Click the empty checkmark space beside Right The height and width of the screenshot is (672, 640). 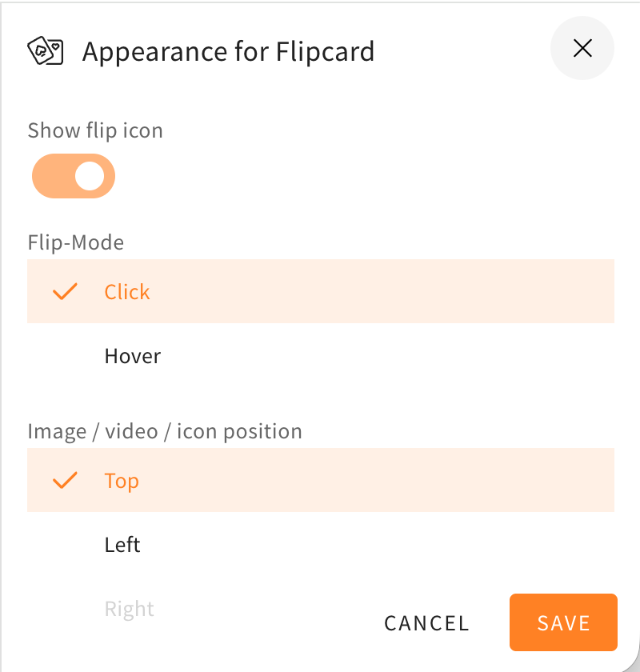(65, 609)
